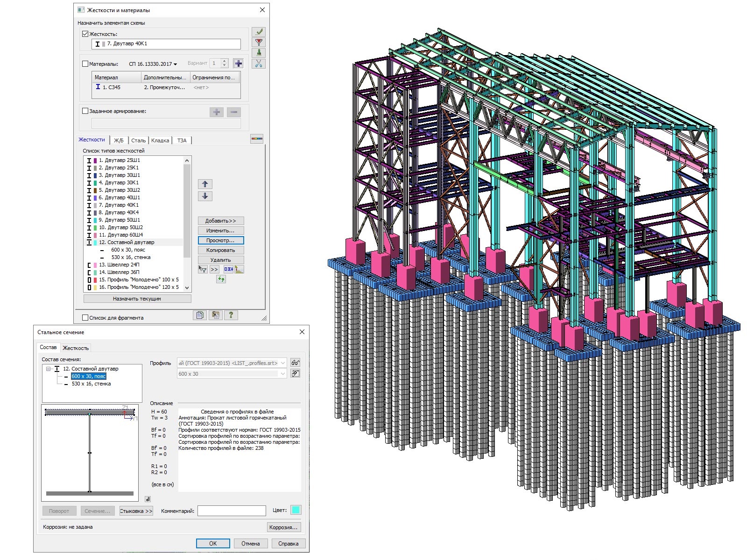Screen dimensions: 747x560
Task: Click the green swap arrows icon
Action: 221,279
